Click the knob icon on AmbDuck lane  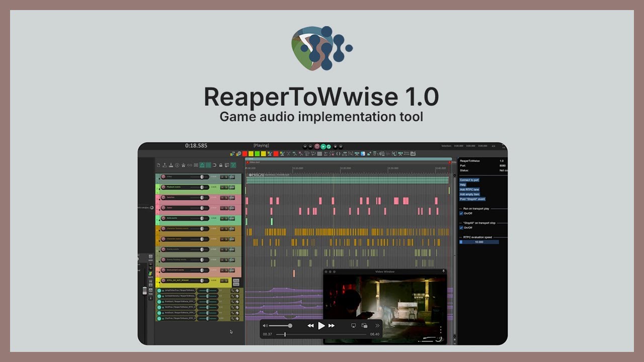point(237,313)
